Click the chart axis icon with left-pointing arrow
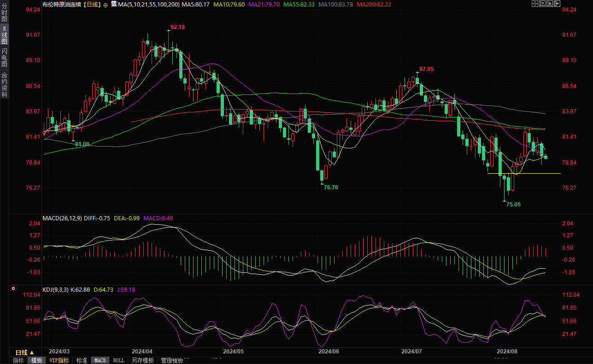 coord(542,4)
